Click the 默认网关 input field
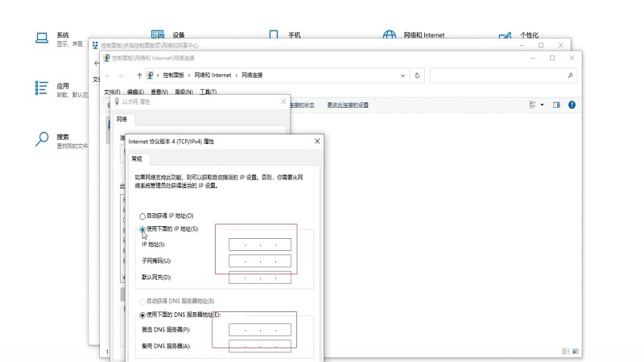644x362 pixels. (x=260, y=278)
